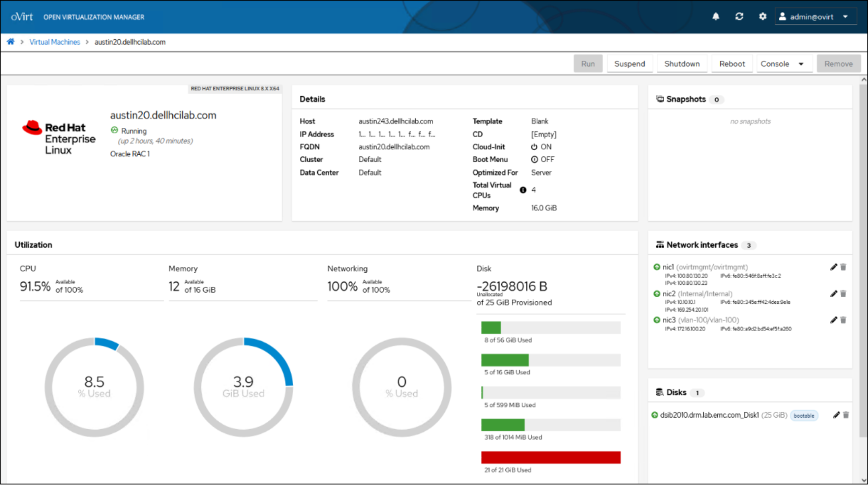
Task: Click the Total Virtual CPUs info icon
Action: pyautogui.click(x=523, y=190)
